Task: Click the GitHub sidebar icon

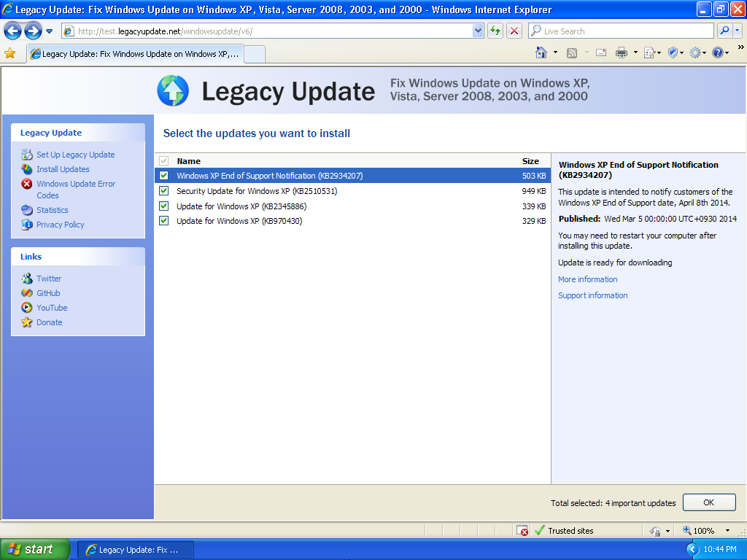Action: [x=27, y=293]
